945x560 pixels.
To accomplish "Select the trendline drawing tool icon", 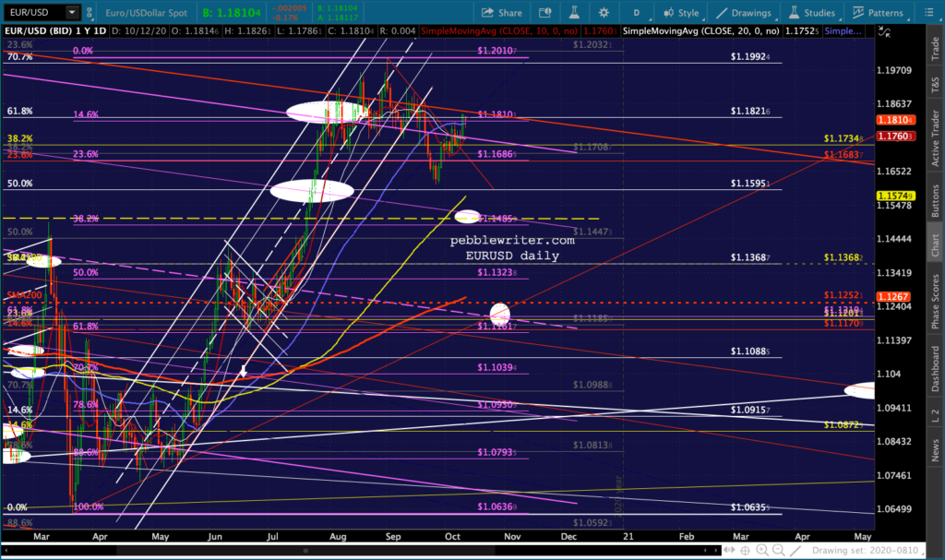I will (x=795, y=551).
